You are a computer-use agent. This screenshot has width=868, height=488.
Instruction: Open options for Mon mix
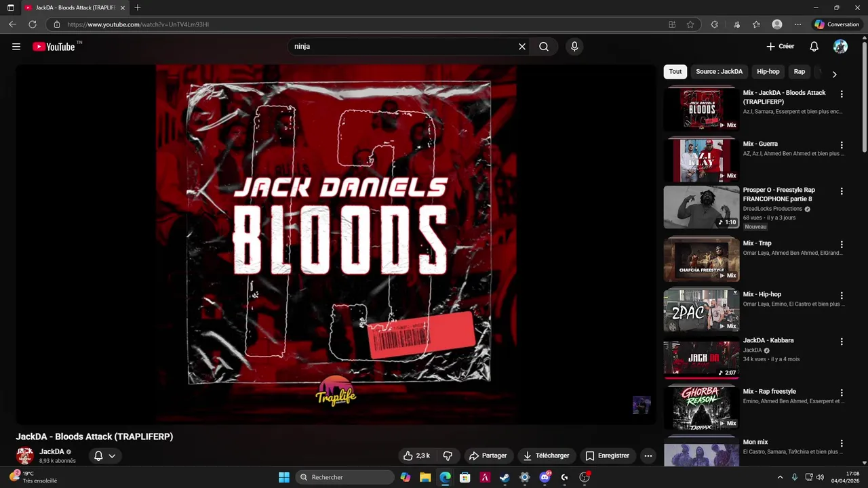[x=842, y=443]
